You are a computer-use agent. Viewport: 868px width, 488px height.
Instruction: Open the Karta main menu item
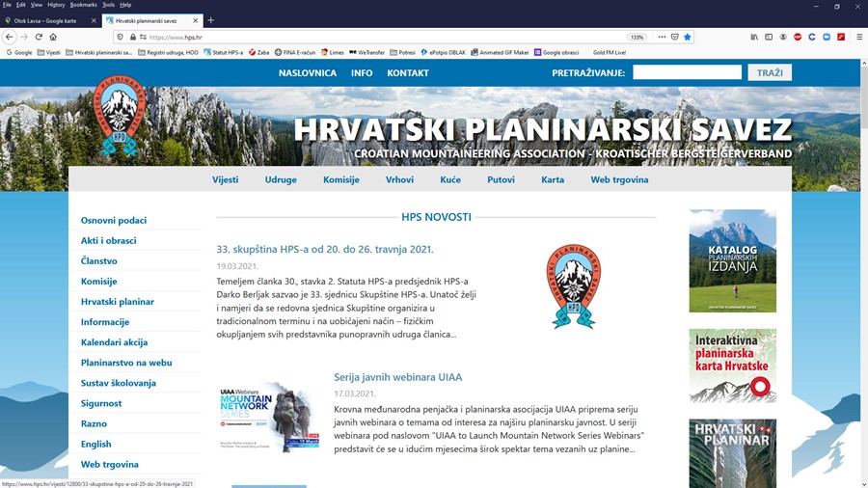click(553, 179)
